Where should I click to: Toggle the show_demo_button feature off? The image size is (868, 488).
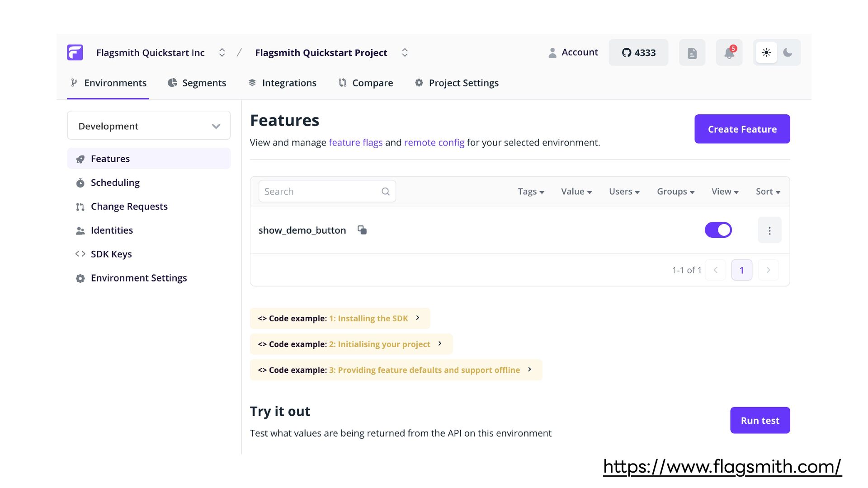[718, 230]
